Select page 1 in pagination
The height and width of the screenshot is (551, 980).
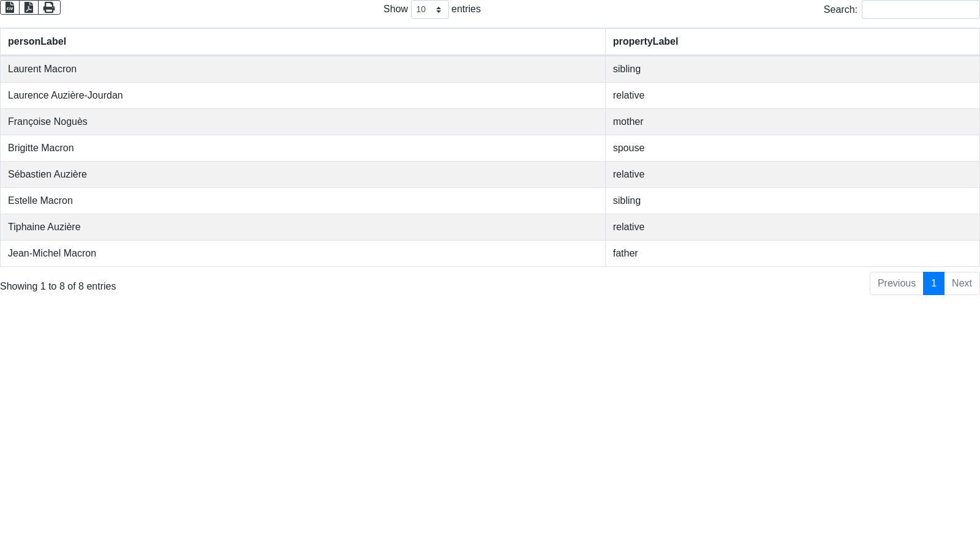coord(933,283)
